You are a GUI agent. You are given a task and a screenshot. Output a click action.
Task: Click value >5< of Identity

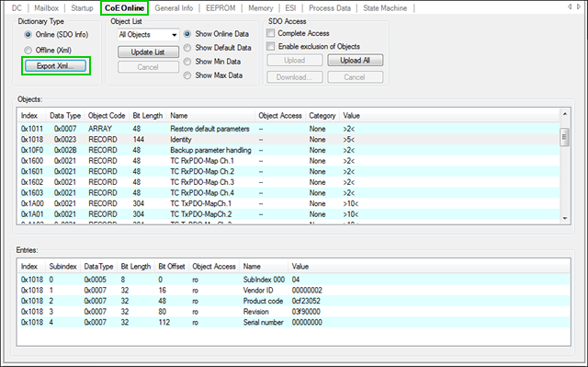(348, 139)
